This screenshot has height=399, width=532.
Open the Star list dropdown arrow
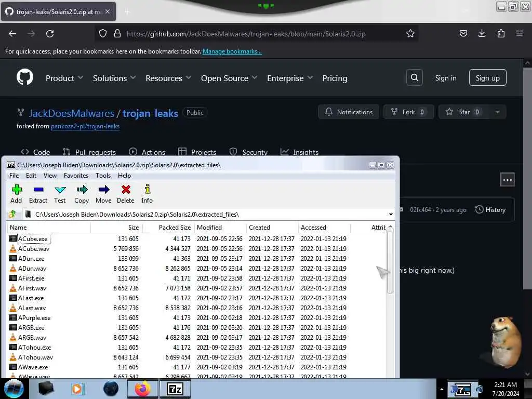click(497, 112)
